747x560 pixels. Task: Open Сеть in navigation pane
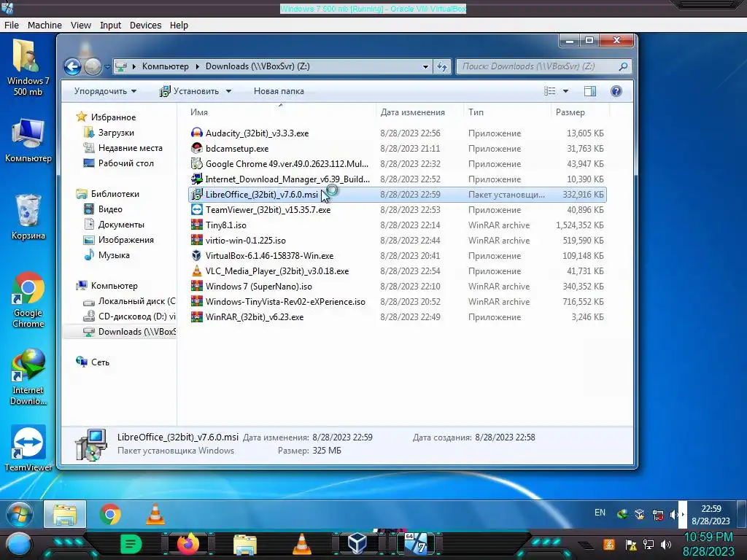[100, 362]
